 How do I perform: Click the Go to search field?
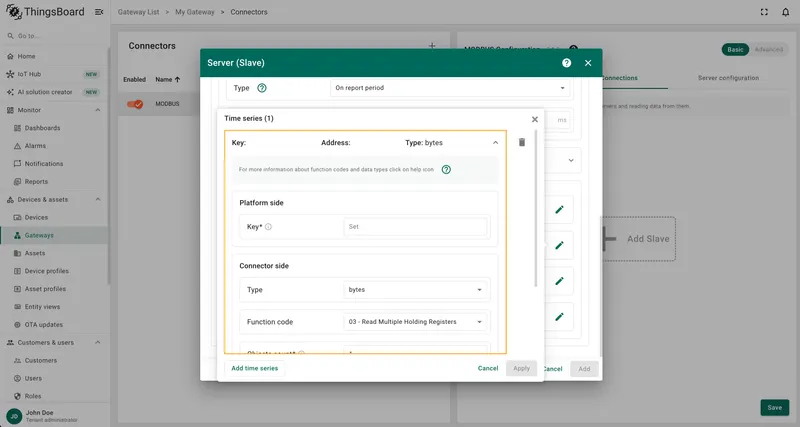(x=54, y=36)
